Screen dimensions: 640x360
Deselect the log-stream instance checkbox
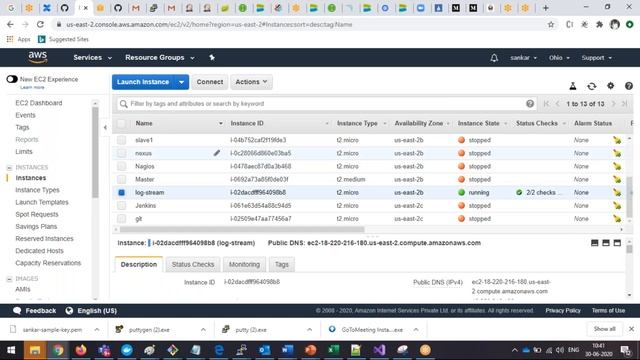coord(122,192)
